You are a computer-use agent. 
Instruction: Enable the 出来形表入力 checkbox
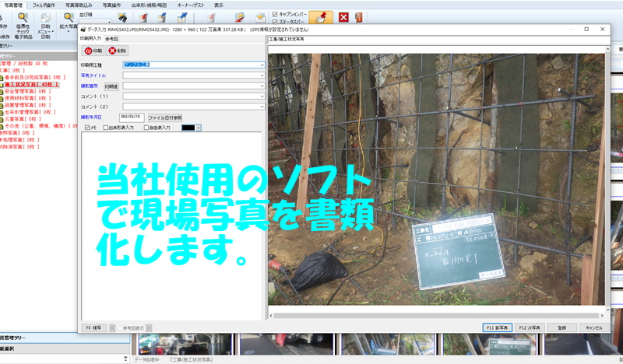pyautogui.click(x=105, y=128)
